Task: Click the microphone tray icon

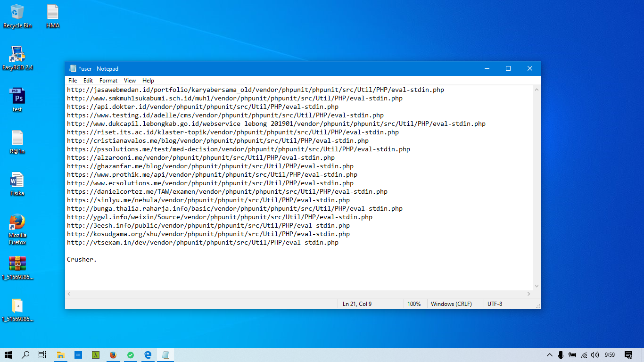Action: [x=561, y=355]
